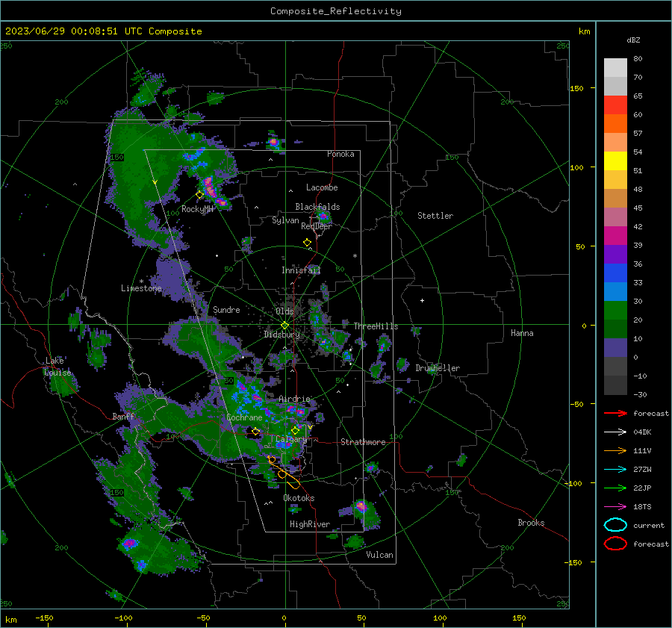
Task: Click the Blackfalds city label
Action: [x=317, y=207]
